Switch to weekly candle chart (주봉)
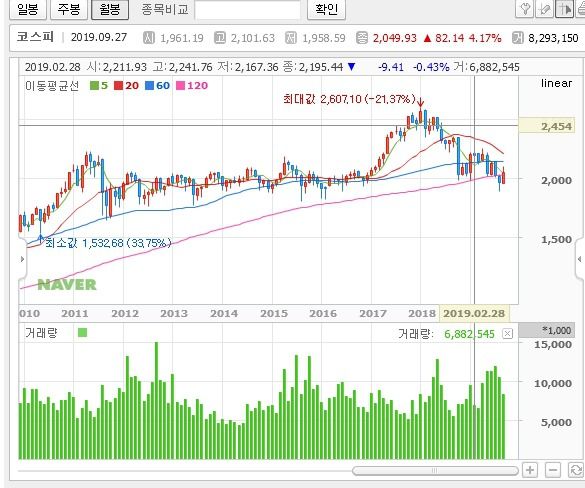Viewport: 585px width, 488px height. [x=69, y=9]
